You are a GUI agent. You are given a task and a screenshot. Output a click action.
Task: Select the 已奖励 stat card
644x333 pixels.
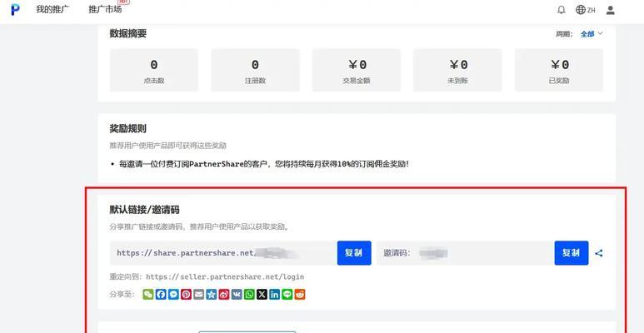(x=559, y=70)
